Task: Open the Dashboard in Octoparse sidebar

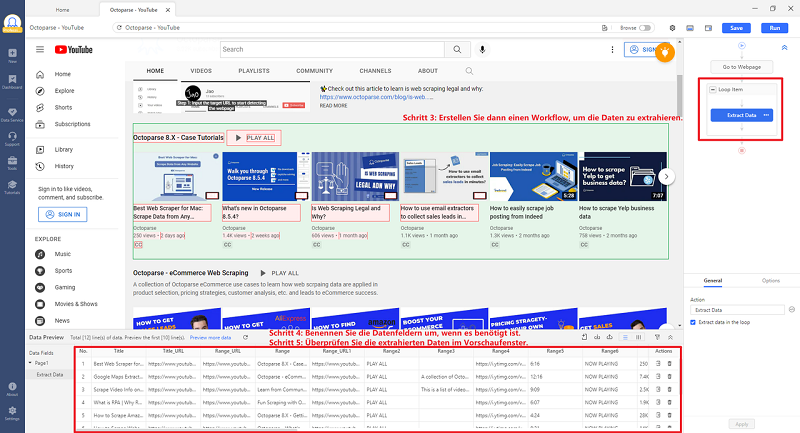Action: 12,82
